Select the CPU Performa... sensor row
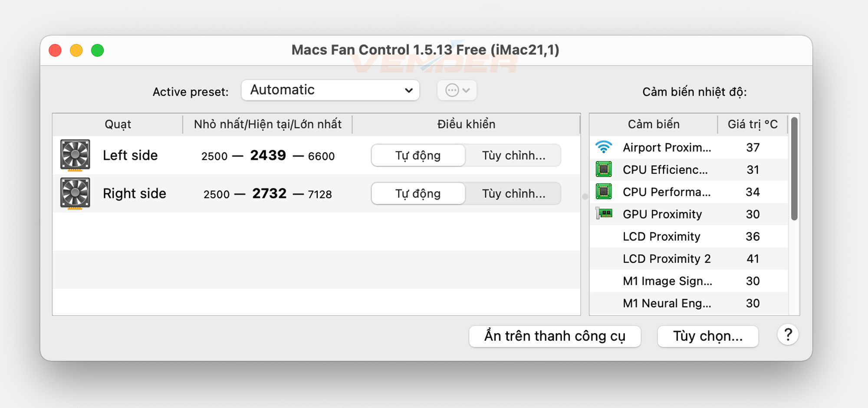The width and height of the screenshot is (868, 408). click(x=689, y=191)
